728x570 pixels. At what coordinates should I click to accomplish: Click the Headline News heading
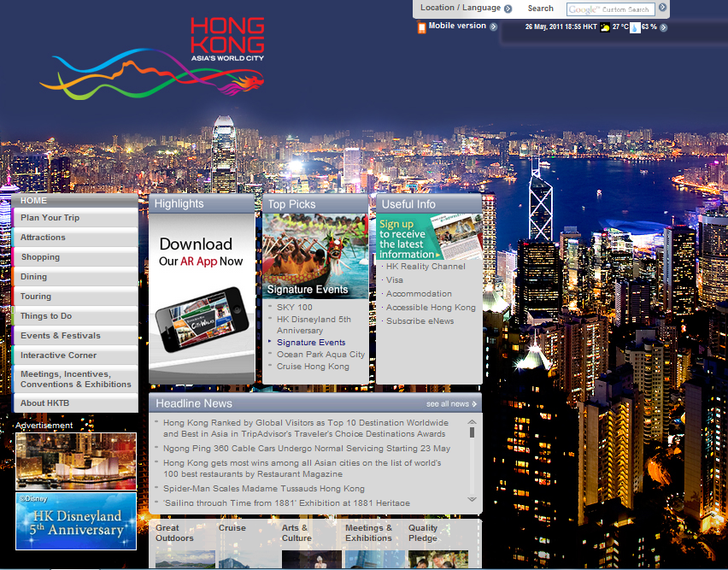[x=194, y=403]
